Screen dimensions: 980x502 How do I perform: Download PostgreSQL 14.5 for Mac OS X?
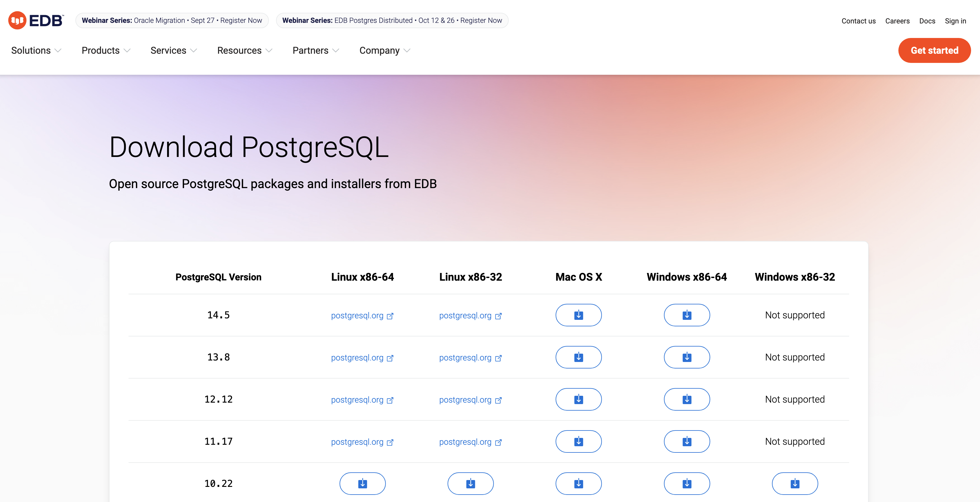(578, 315)
